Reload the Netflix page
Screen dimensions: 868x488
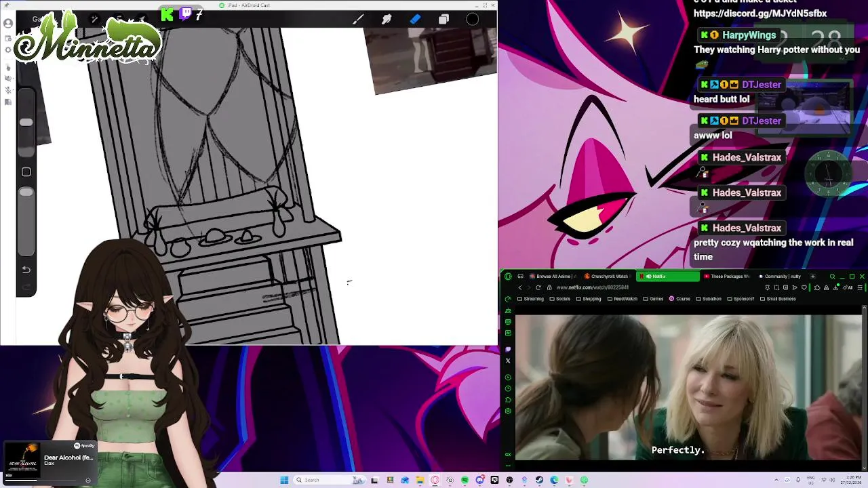tap(538, 287)
